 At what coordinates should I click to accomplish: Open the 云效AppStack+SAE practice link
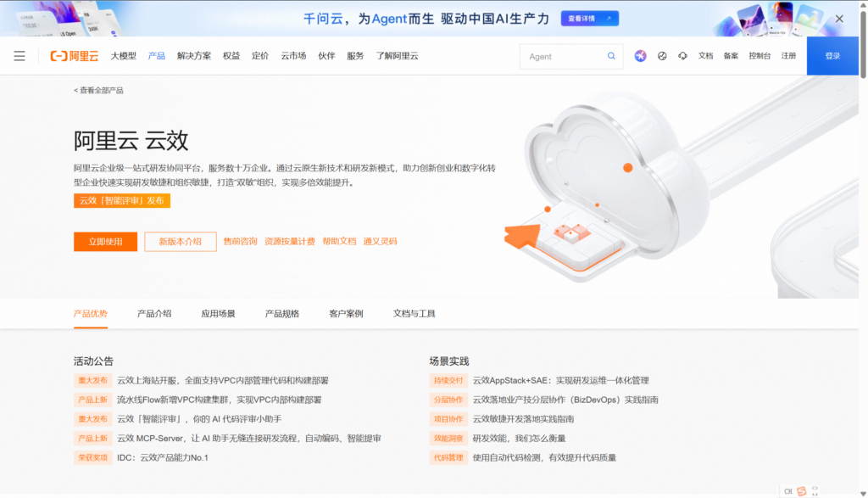pyautogui.click(x=561, y=381)
